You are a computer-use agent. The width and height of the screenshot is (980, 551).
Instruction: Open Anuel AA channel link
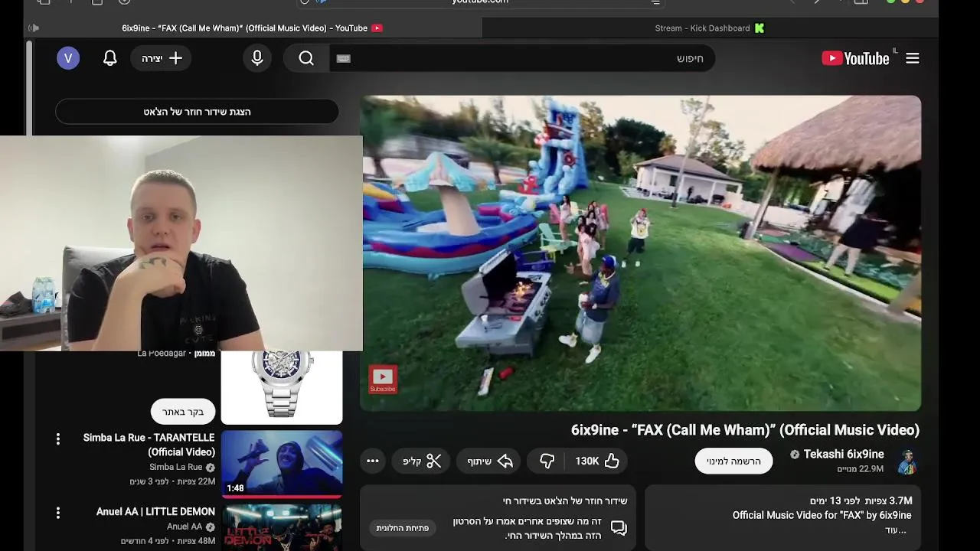point(185,527)
